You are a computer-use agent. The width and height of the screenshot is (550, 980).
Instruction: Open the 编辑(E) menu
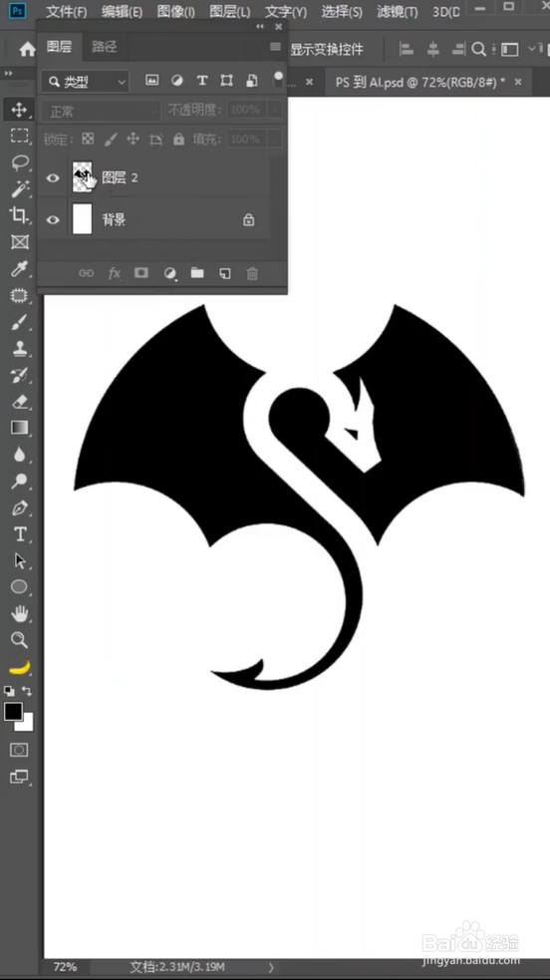tap(122, 11)
